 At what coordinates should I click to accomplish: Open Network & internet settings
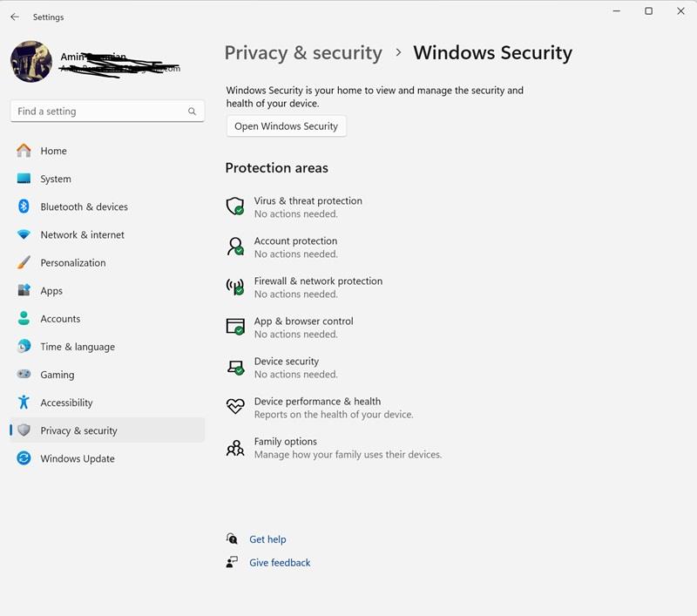(x=82, y=234)
